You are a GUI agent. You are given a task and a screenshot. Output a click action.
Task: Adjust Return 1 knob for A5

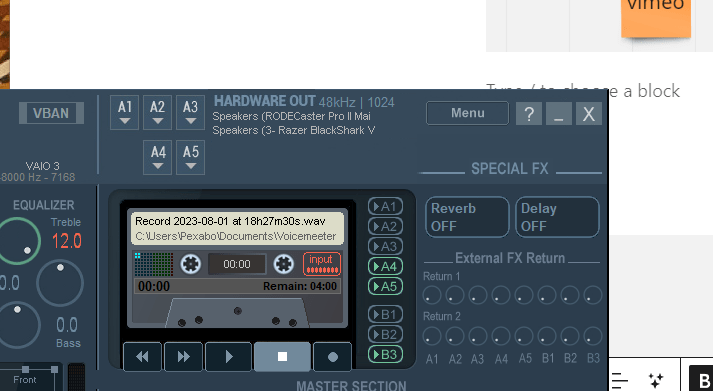[524, 295]
